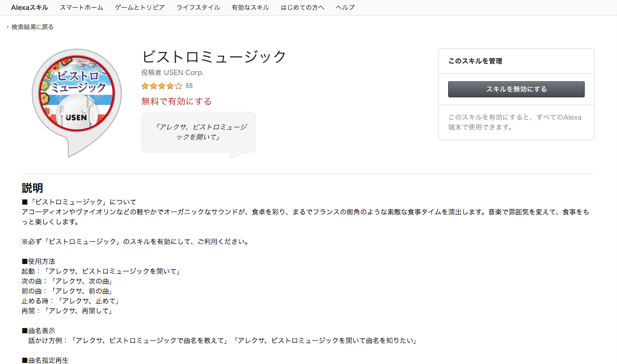
Task: Click the ※必ず notice line
Action: point(136,242)
